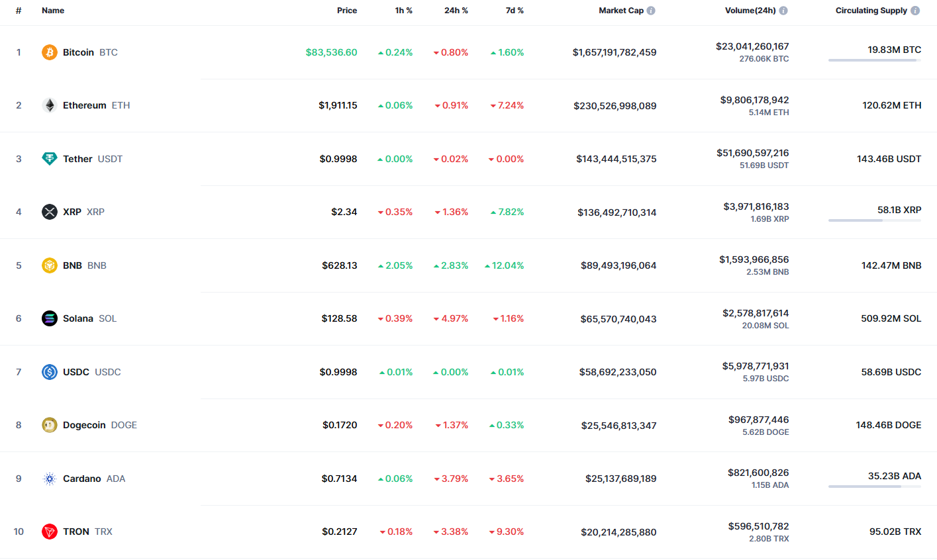Click Cardano volume $821,600,826
This screenshot has height=560, width=937.
pos(758,473)
